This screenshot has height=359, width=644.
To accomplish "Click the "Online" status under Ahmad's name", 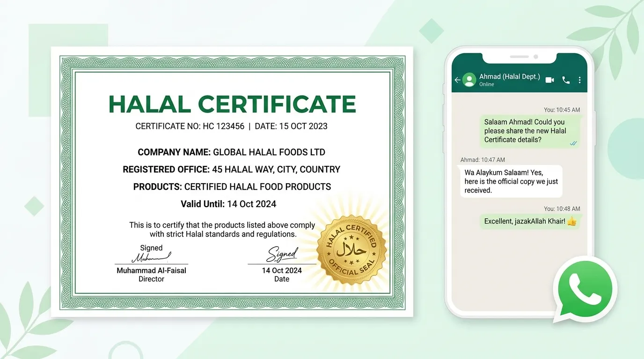I will [487, 84].
